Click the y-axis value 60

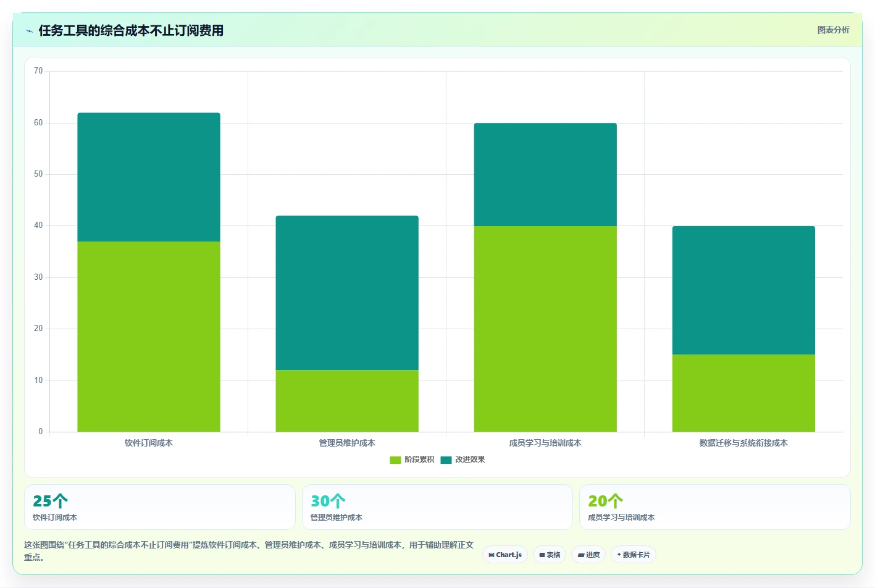38,123
